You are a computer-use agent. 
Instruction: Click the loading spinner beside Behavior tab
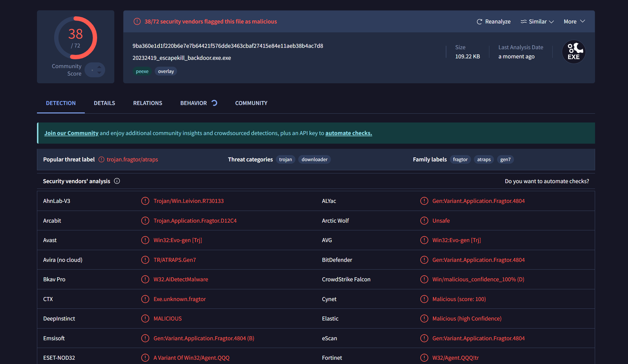pyautogui.click(x=214, y=103)
